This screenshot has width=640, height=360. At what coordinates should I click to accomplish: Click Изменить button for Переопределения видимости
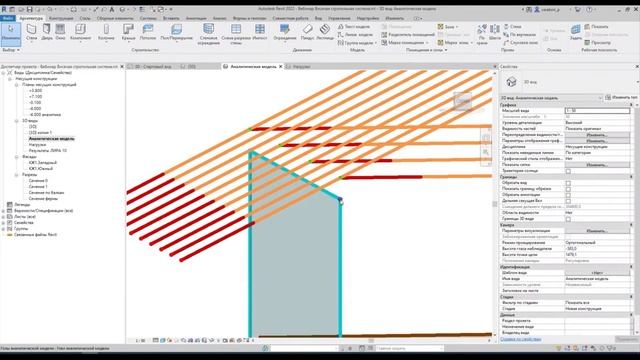pyautogui.click(x=597, y=135)
